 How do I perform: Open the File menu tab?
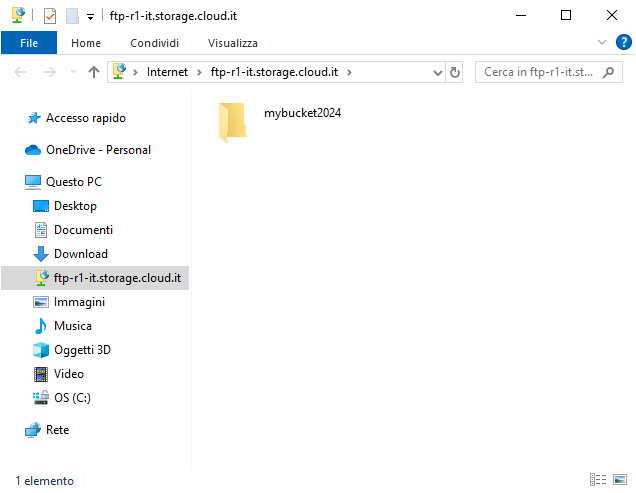coord(29,43)
